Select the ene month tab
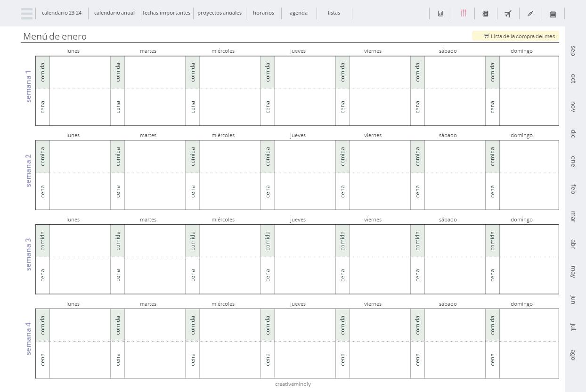 pos(573,161)
